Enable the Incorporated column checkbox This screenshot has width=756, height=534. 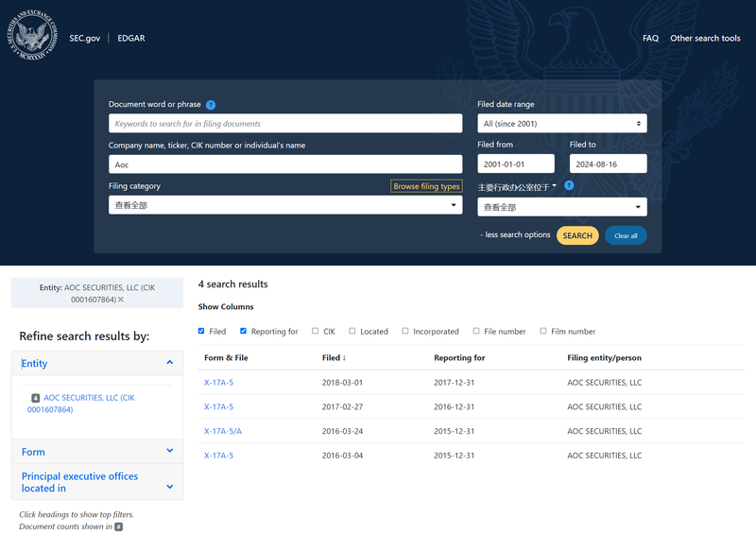(x=405, y=331)
